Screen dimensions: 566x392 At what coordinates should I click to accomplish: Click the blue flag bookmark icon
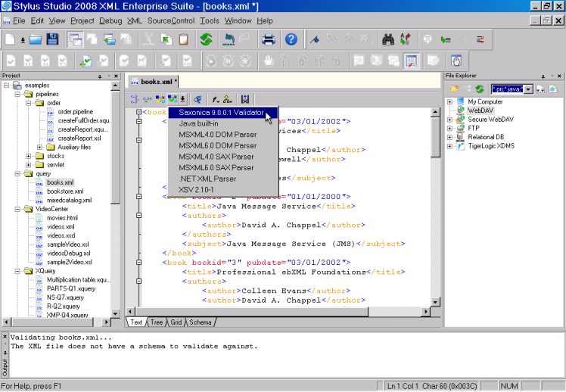pyautogui.click(x=315, y=39)
